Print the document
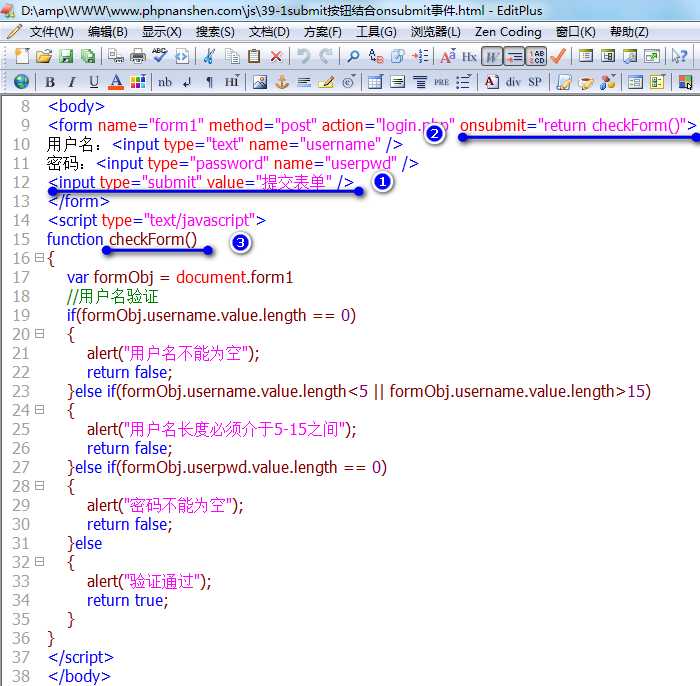 tap(138, 56)
